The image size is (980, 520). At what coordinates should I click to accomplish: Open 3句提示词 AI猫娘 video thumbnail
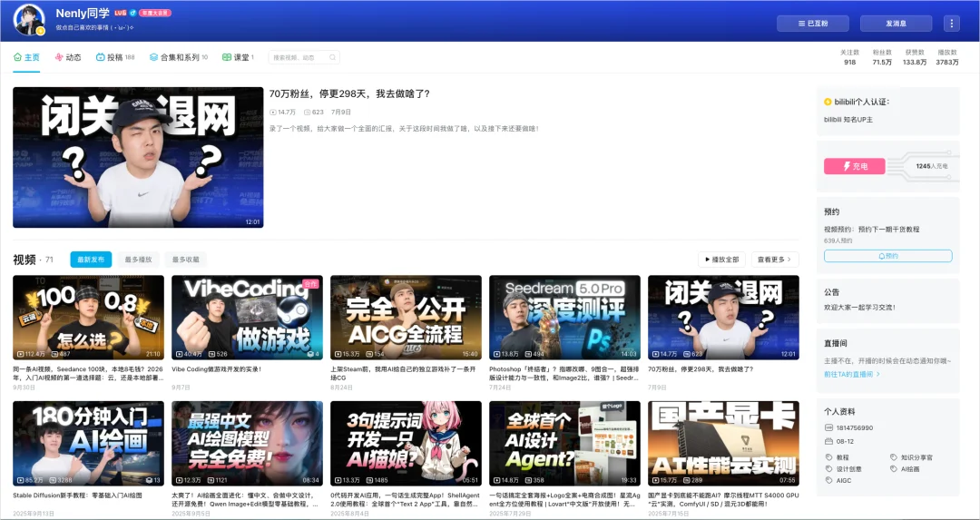(x=407, y=444)
